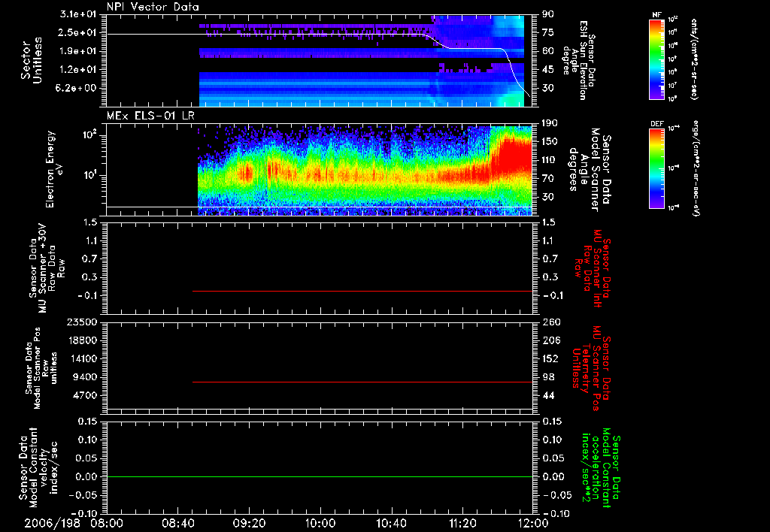Click the "75" sun elevation tick label
Image resolution: width=770 pixels, height=532 pixels.
(548, 32)
